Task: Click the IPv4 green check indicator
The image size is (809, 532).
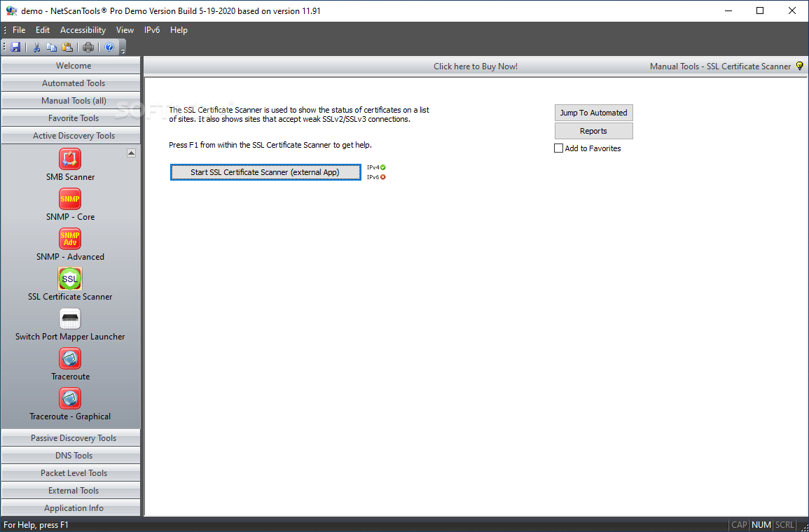Action: pyautogui.click(x=383, y=167)
